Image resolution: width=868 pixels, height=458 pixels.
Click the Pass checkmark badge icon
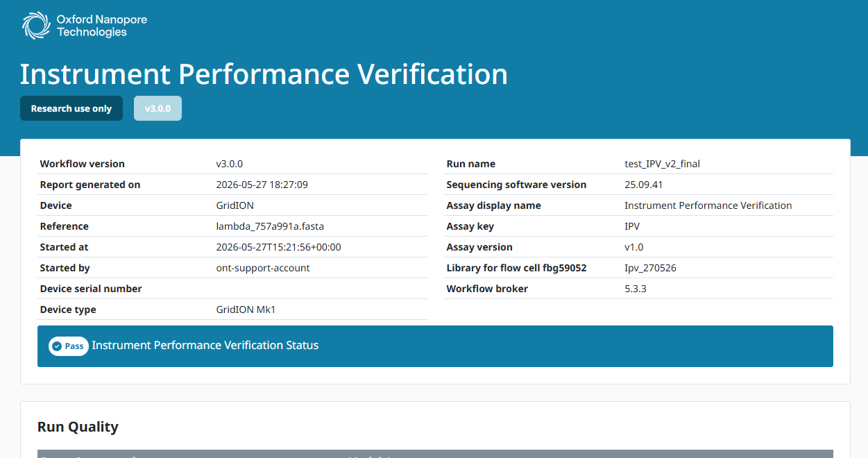click(69, 346)
